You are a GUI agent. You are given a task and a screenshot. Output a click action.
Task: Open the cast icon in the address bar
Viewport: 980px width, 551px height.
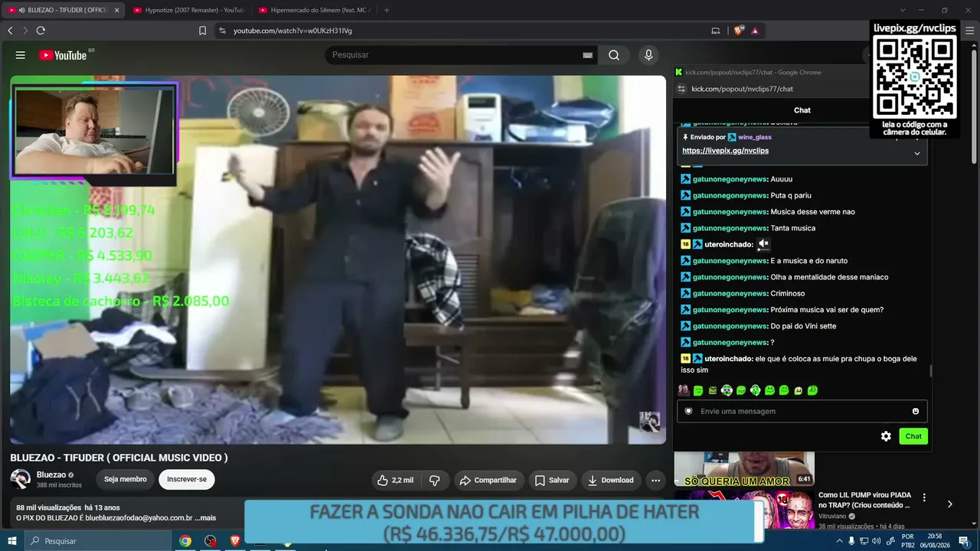716,31
